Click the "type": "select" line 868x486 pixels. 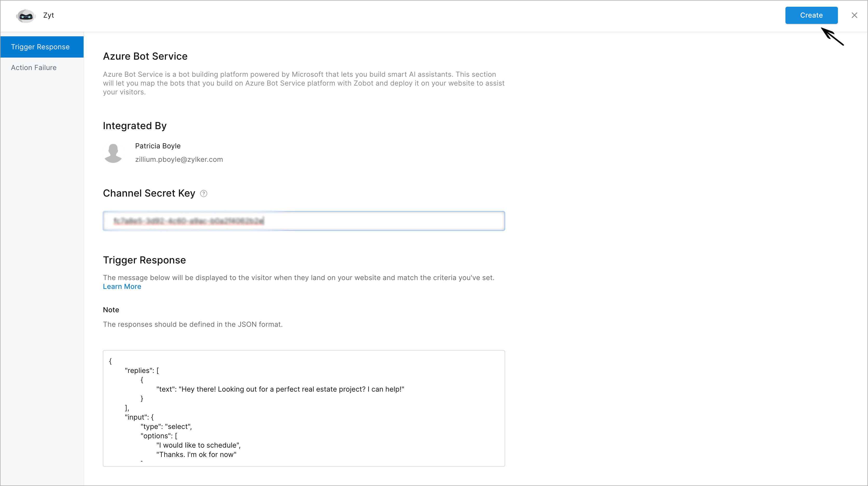[166, 427]
